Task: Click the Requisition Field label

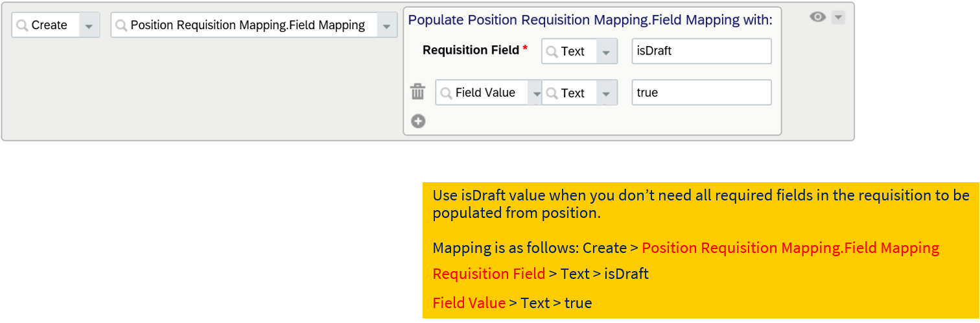Action: point(471,50)
